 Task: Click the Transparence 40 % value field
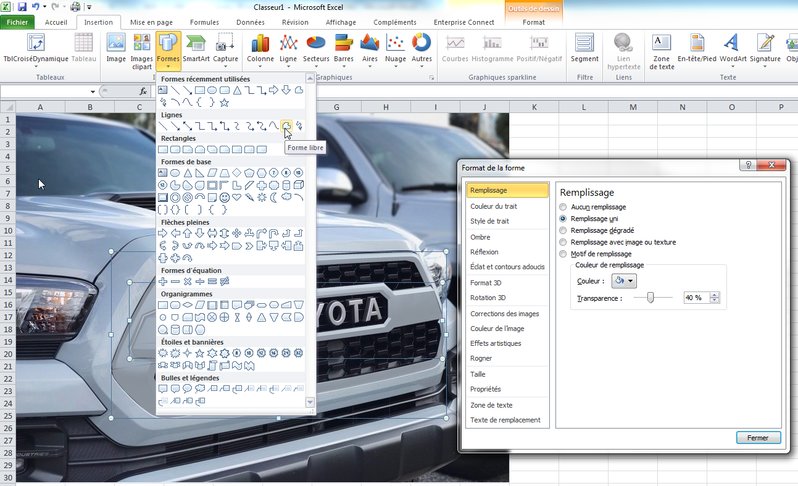(696, 298)
